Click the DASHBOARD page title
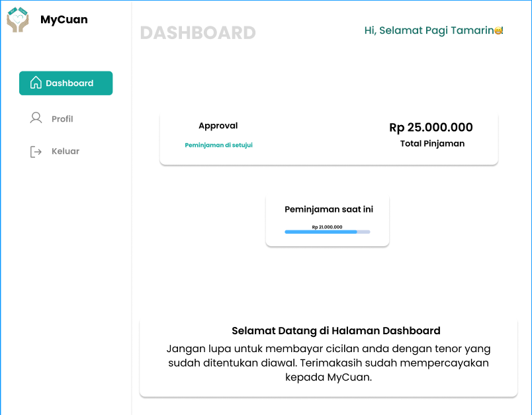 [198, 32]
